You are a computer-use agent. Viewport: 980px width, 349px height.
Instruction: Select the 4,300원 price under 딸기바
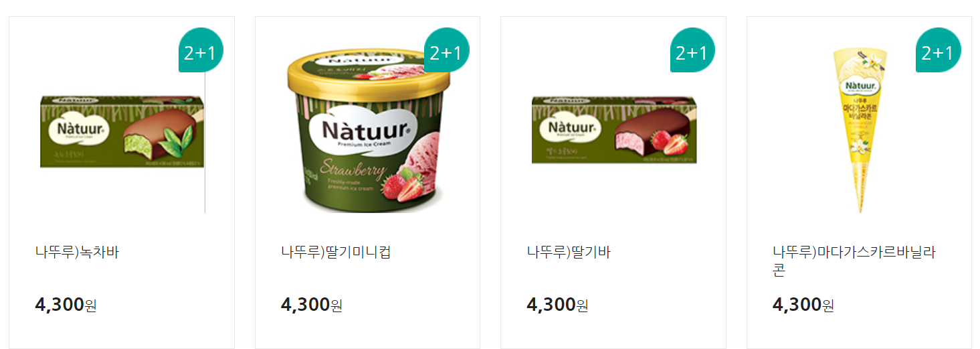point(557,305)
